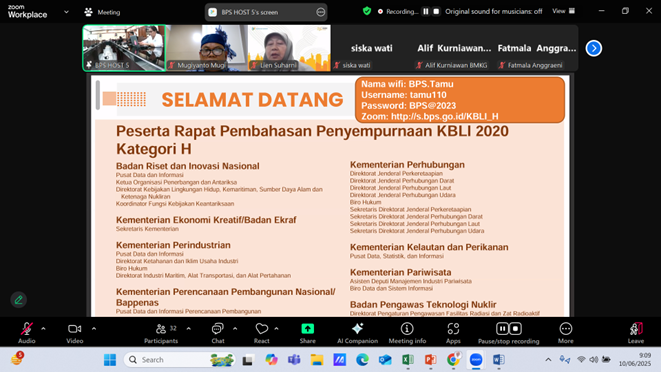Click BPS HOST 5's screen label

point(250,12)
